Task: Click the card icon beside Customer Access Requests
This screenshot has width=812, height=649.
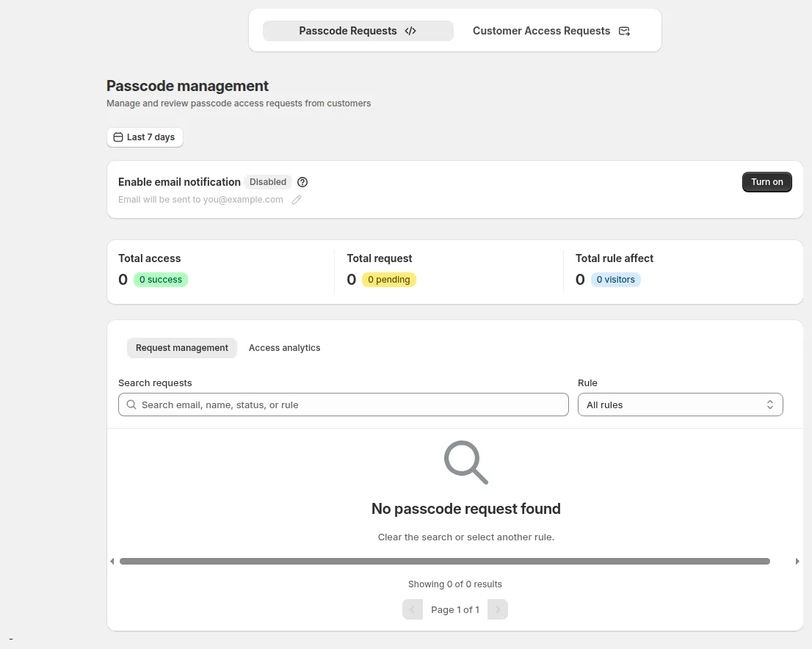Action: click(x=625, y=31)
